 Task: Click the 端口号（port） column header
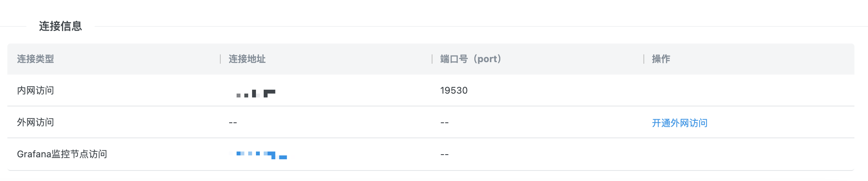tap(470, 59)
